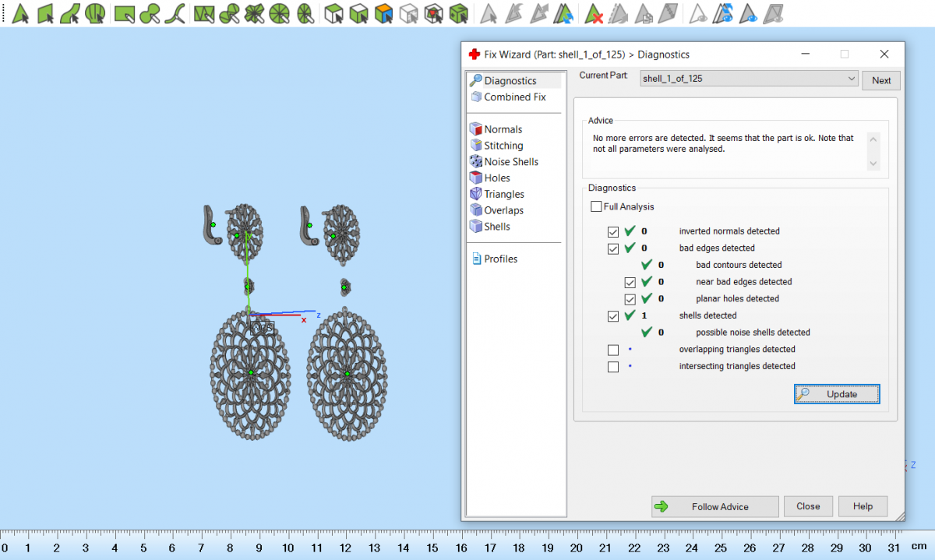Open the Current Part dropdown list
The height and width of the screenshot is (560, 935).
coord(850,79)
